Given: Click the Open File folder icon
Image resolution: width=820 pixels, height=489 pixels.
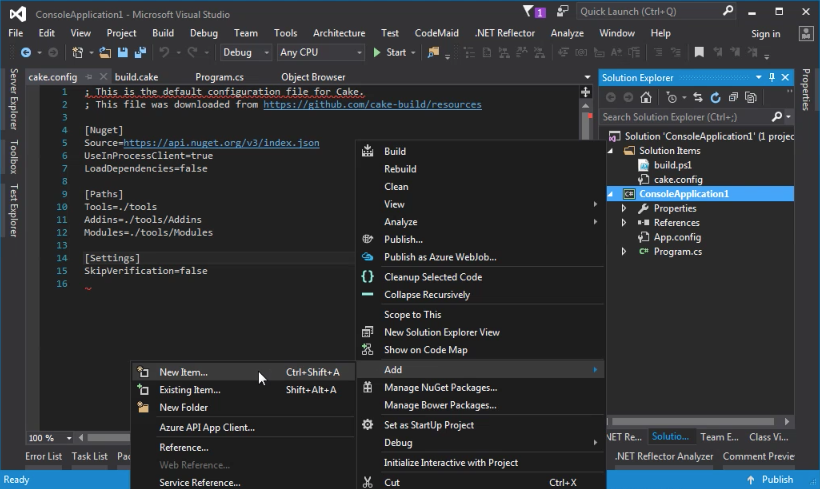Looking at the screenshot, I should pyautogui.click(x=105, y=52).
